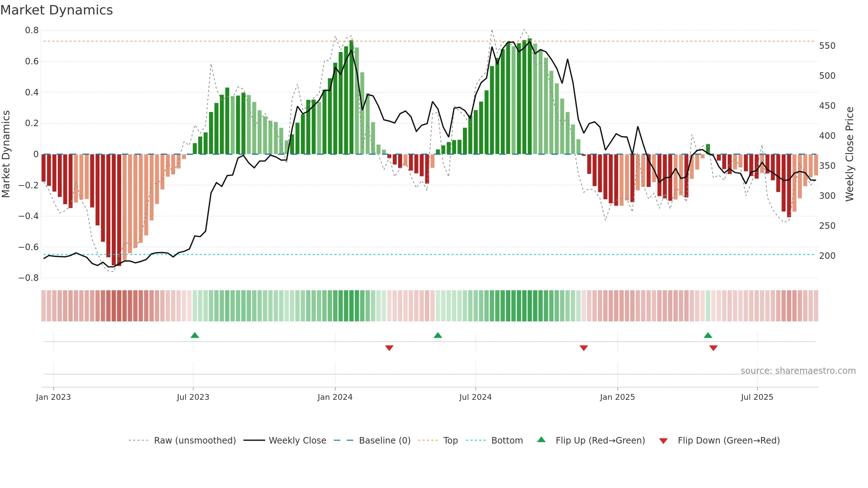Click red Flip Down triangle near November 2024

click(584, 348)
